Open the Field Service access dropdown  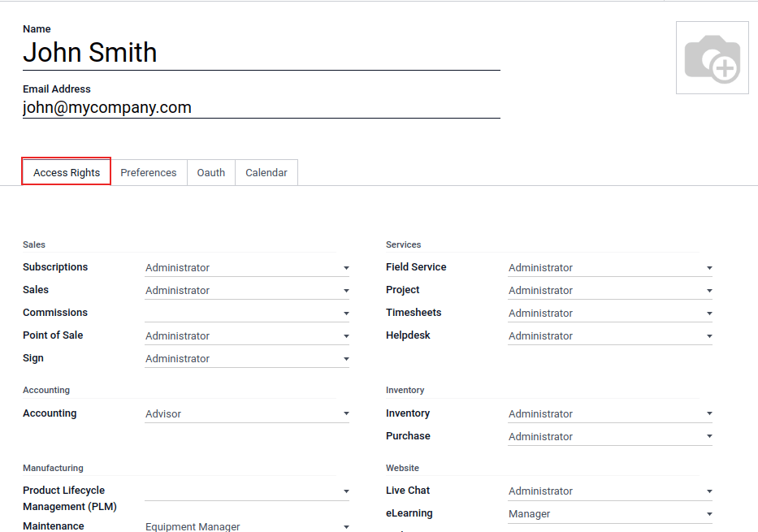pos(609,268)
